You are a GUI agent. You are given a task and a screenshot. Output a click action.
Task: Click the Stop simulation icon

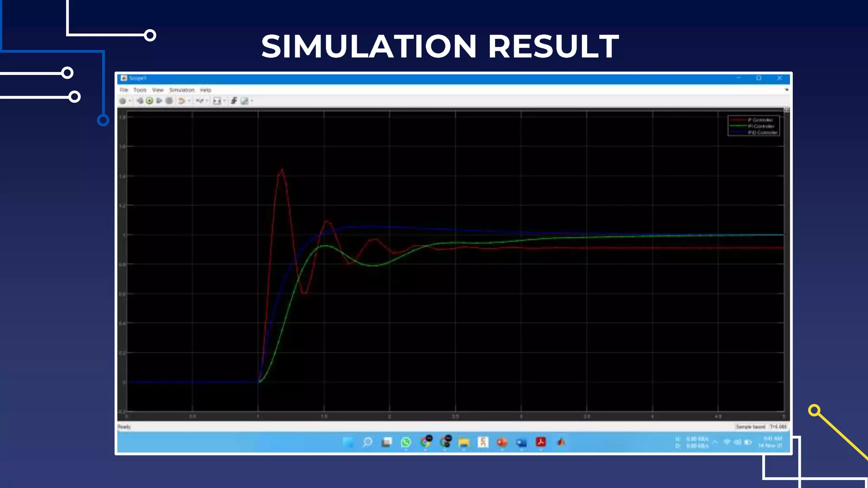point(169,101)
